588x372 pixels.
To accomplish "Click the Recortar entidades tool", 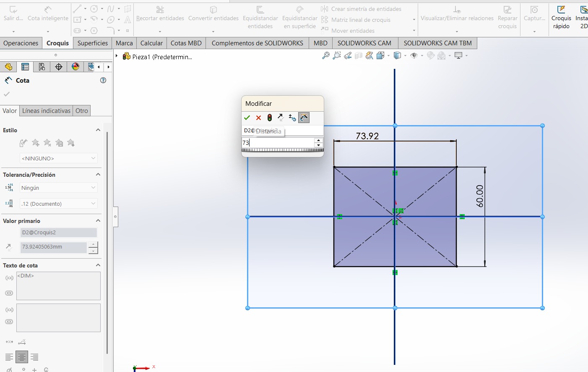I will (x=160, y=14).
